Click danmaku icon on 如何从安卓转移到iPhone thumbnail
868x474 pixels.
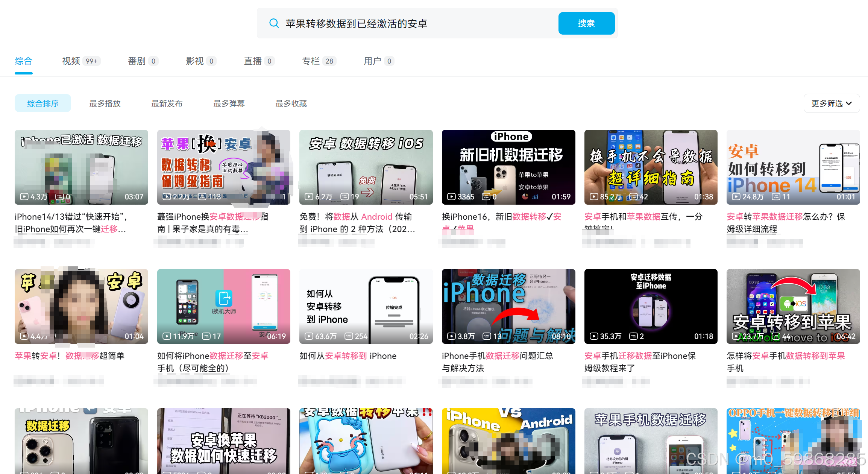tap(349, 336)
